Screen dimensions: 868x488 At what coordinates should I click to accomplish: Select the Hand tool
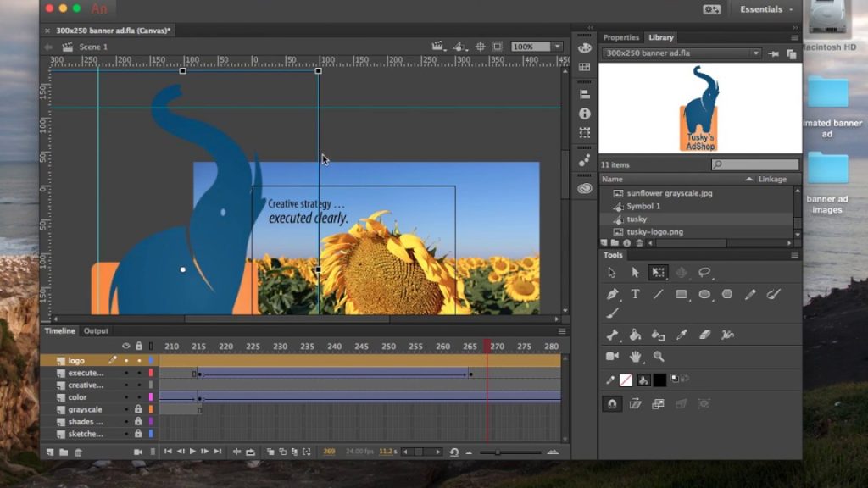pos(635,357)
